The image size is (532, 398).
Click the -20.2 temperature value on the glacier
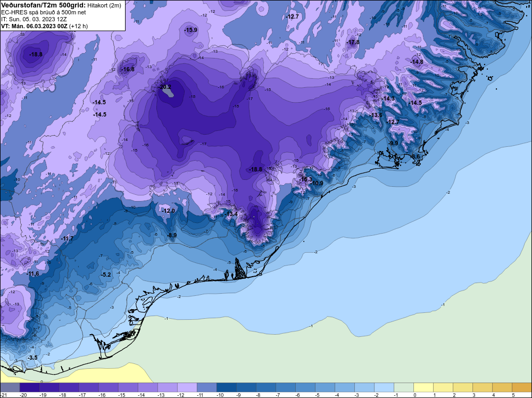pos(165,87)
